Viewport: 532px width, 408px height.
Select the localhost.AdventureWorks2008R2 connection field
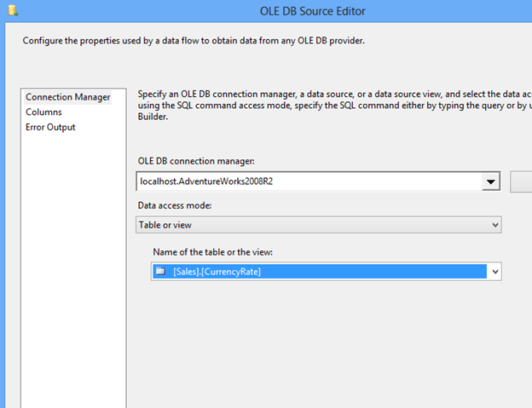pos(307,181)
